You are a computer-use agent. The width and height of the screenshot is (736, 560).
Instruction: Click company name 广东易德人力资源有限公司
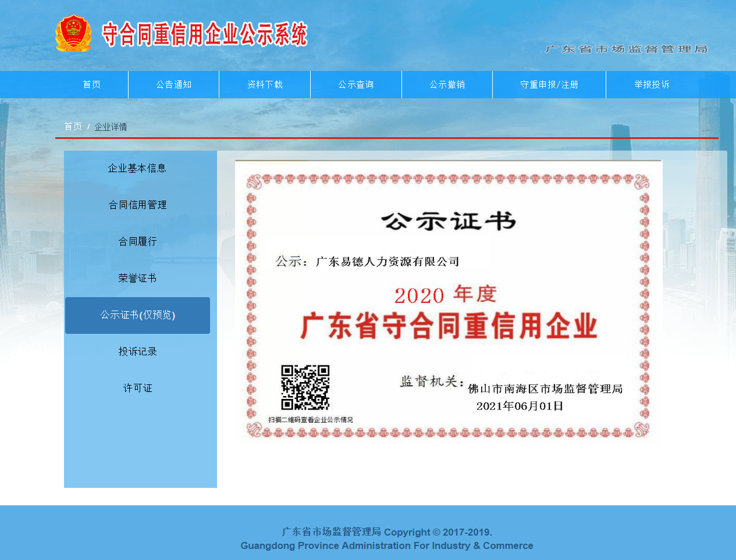click(387, 262)
